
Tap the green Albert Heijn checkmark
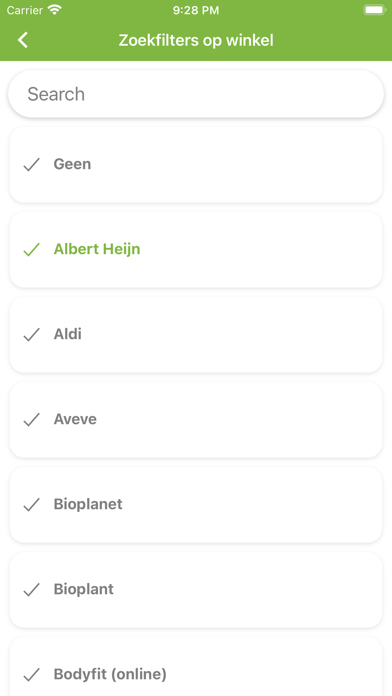tap(32, 249)
